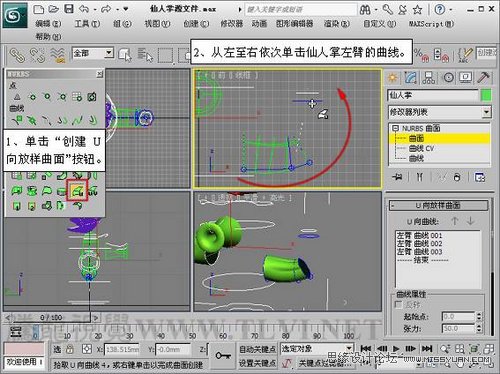Click the Save File floppy icon
The height and width of the screenshot is (374, 500).
click(x=69, y=9)
